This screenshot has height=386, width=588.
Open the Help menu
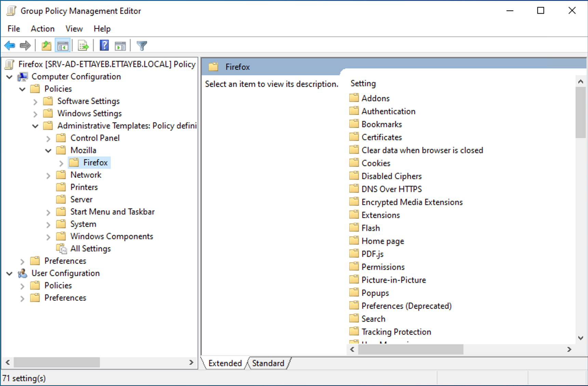pos(102,29)
